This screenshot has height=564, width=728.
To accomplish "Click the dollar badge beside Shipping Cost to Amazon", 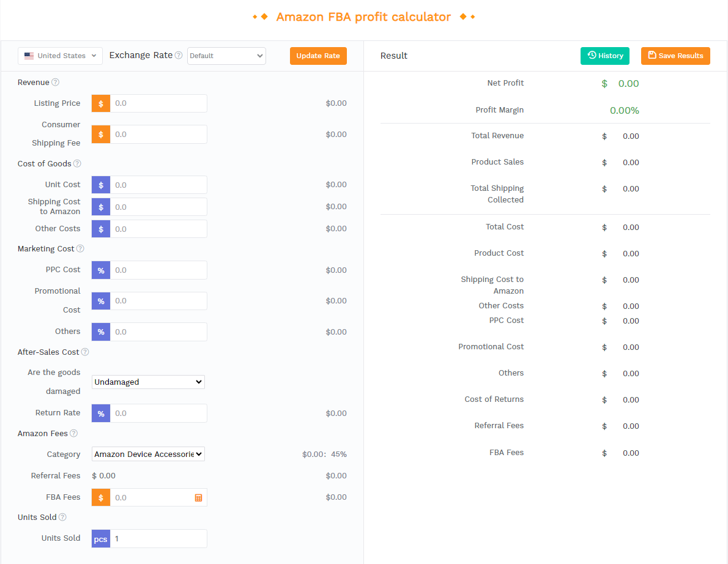I will 101,207.
